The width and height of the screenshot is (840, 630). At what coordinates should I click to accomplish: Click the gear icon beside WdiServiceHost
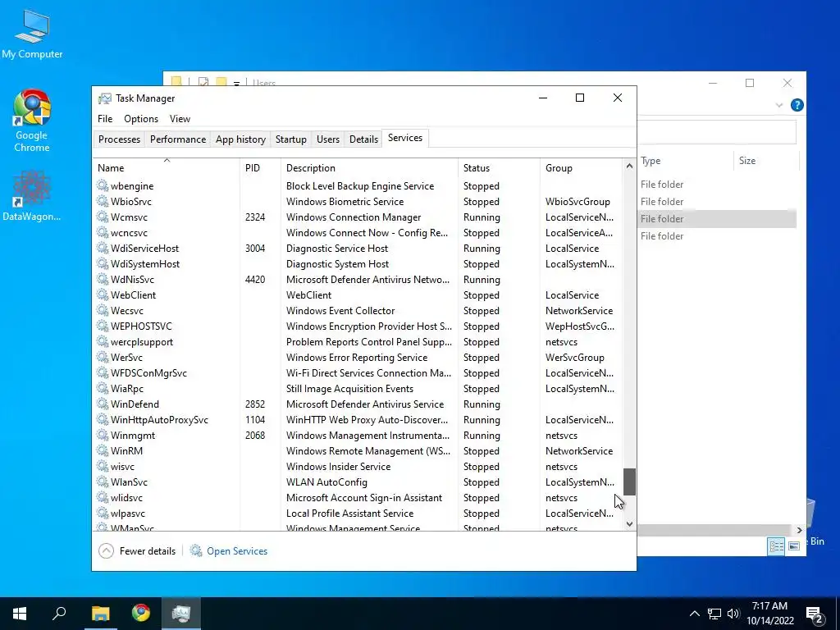pyautogui.click(x=103, y=248)
